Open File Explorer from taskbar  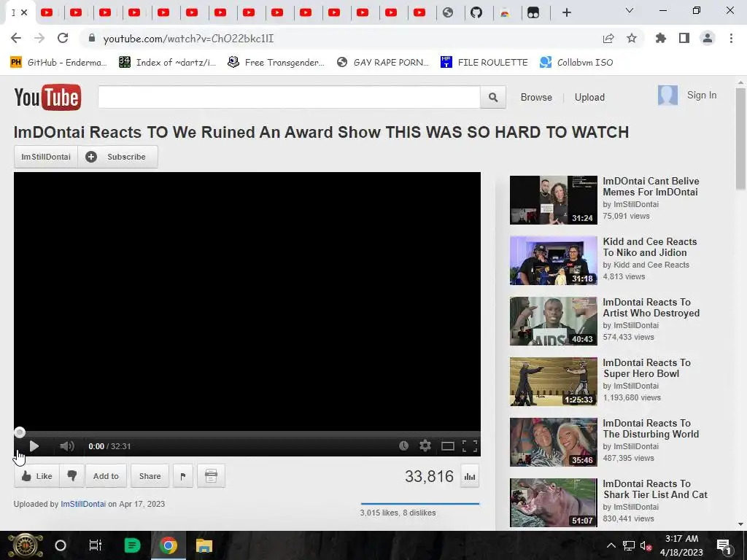tap(204, 545)
